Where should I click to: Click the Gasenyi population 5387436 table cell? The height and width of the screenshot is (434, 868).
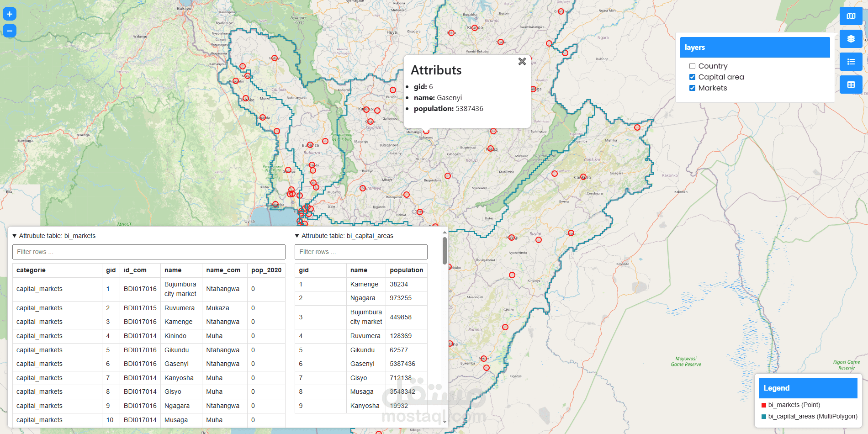[x=407, y=364]
